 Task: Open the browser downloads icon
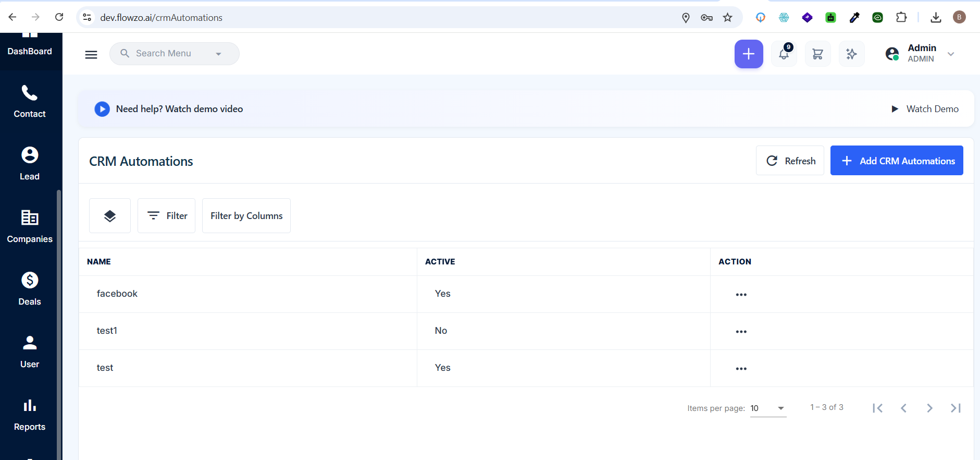(936, 18)
